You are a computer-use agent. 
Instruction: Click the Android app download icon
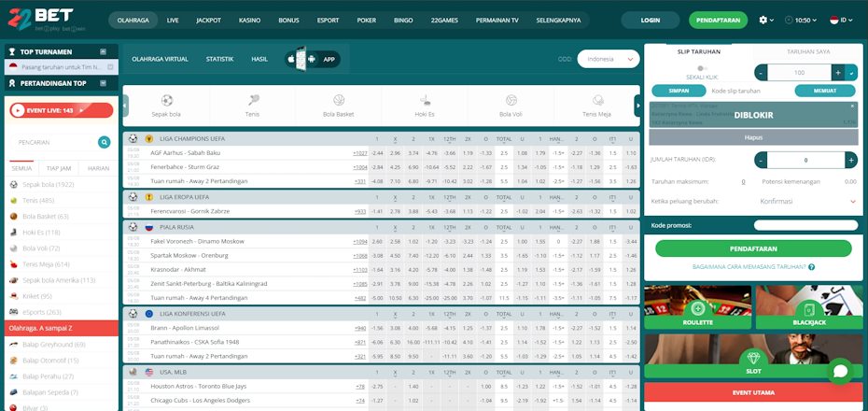(x=312, y=59)
